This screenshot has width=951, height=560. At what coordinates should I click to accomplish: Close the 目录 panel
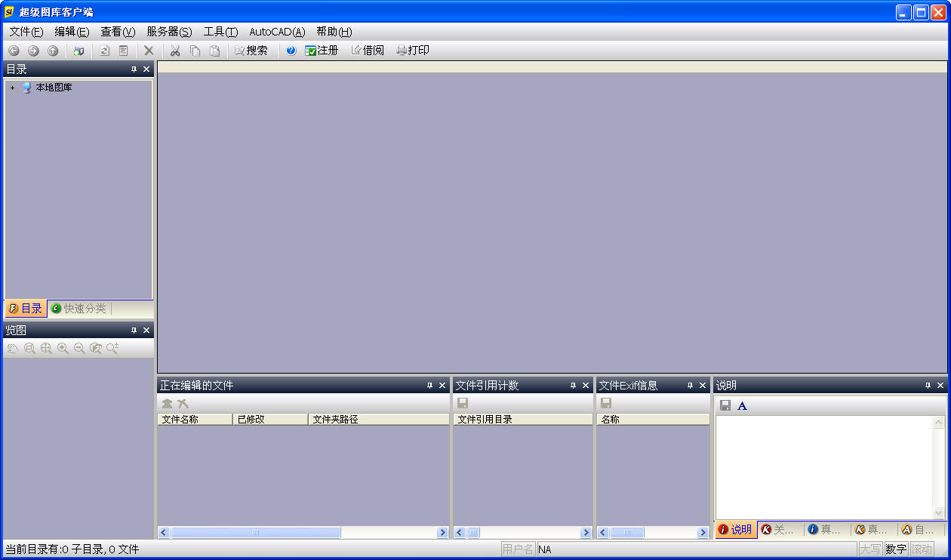click(146, 69)
